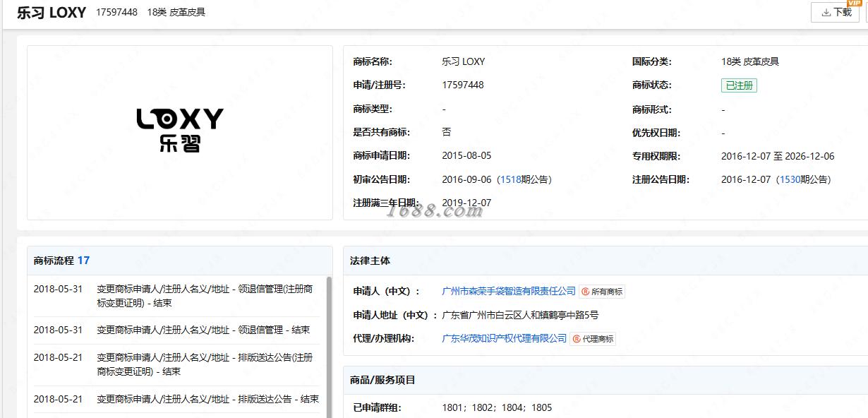Click the 法律主体 section header

click(x=370, y=261)
